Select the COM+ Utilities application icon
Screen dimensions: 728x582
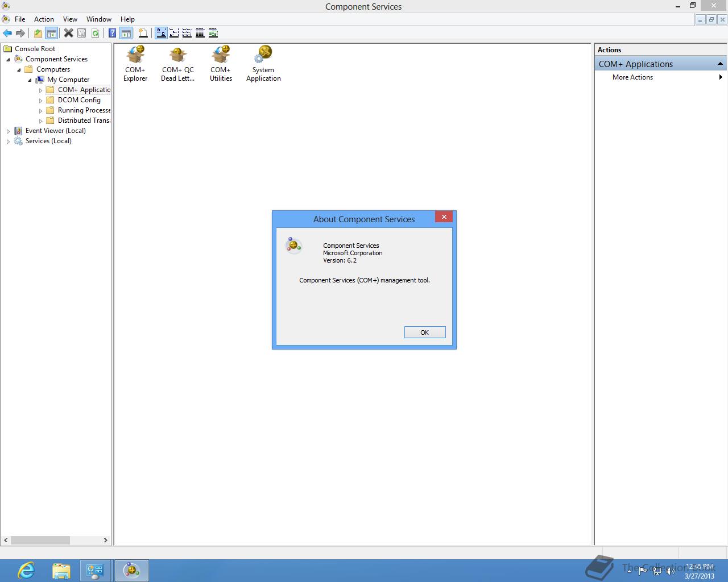(x=221, y=64)
